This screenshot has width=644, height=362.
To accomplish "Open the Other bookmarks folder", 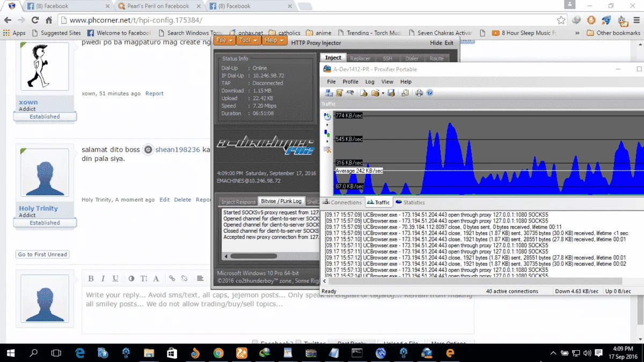I will pos(614,33).
